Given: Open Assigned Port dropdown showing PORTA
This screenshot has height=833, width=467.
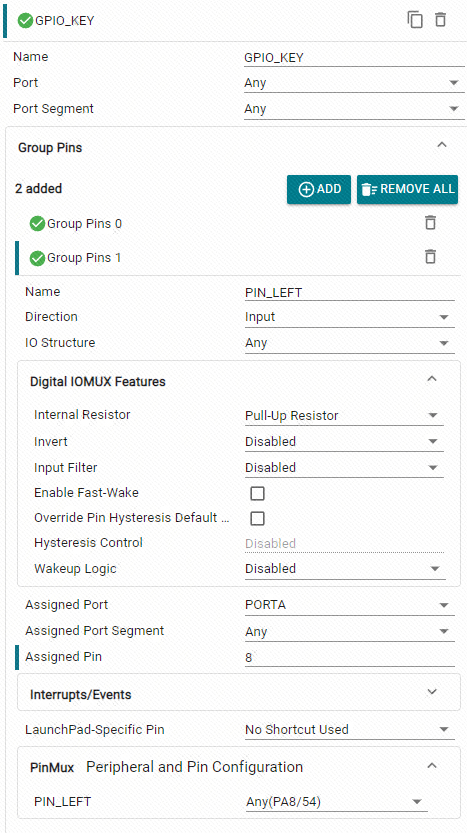Looking at the screenshot, I should (x=350, y=606).
